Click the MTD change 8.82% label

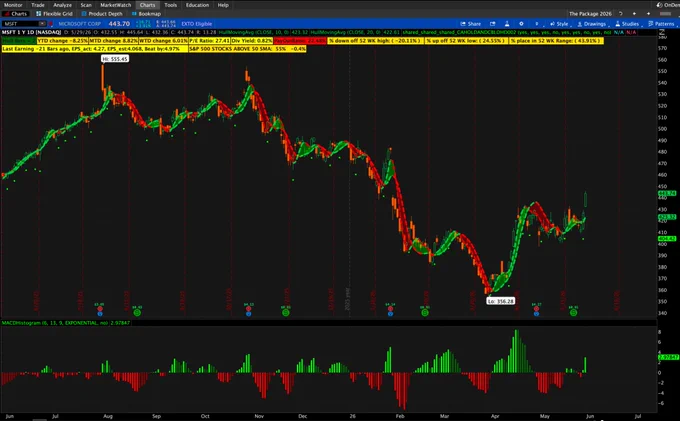[114, 40]
